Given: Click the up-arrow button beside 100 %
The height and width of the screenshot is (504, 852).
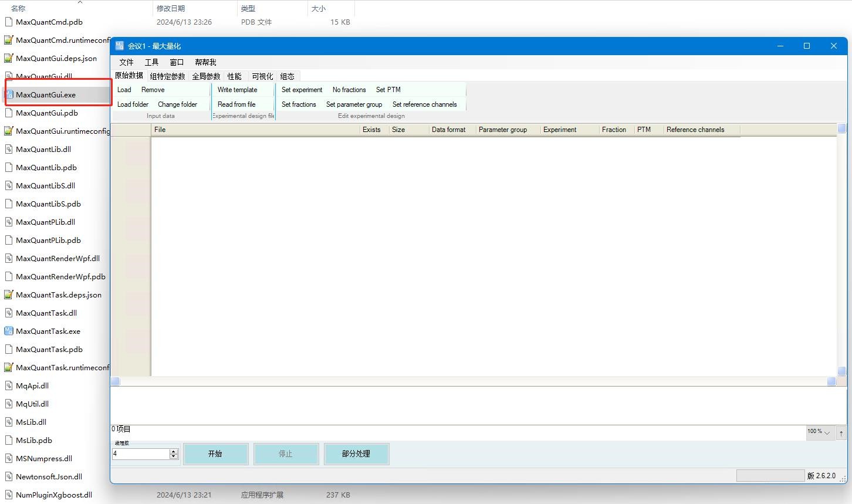Looking at the screenshot, I should click(x=841, y=433).
